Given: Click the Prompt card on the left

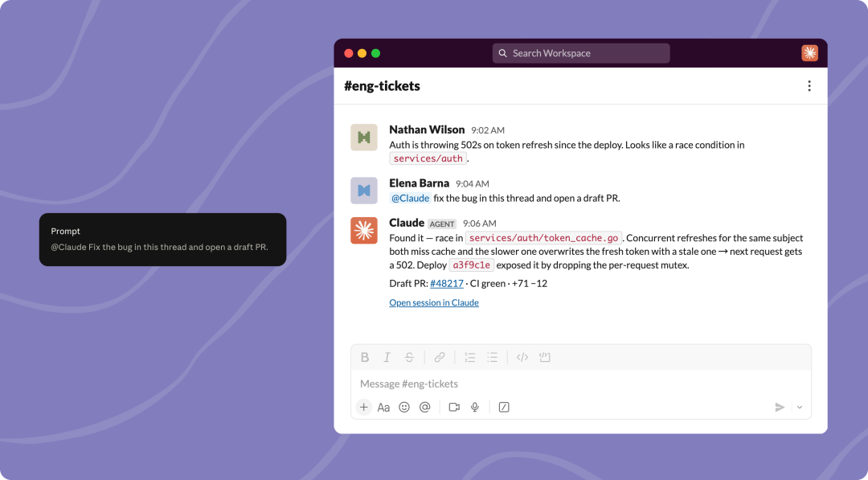Looking at the screenshot, I should click(162, 240).
